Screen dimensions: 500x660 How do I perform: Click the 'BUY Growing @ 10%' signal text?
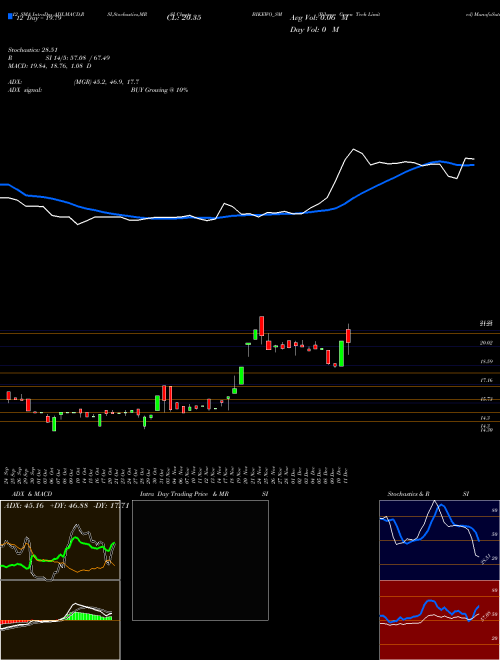pos(159,90)
